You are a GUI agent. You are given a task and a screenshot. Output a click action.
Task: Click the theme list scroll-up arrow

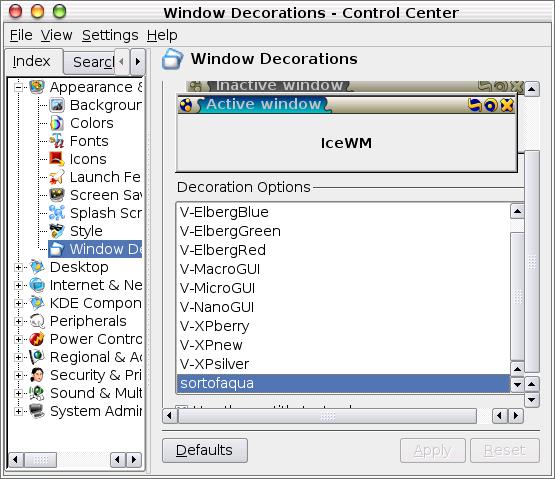(517, 211)
